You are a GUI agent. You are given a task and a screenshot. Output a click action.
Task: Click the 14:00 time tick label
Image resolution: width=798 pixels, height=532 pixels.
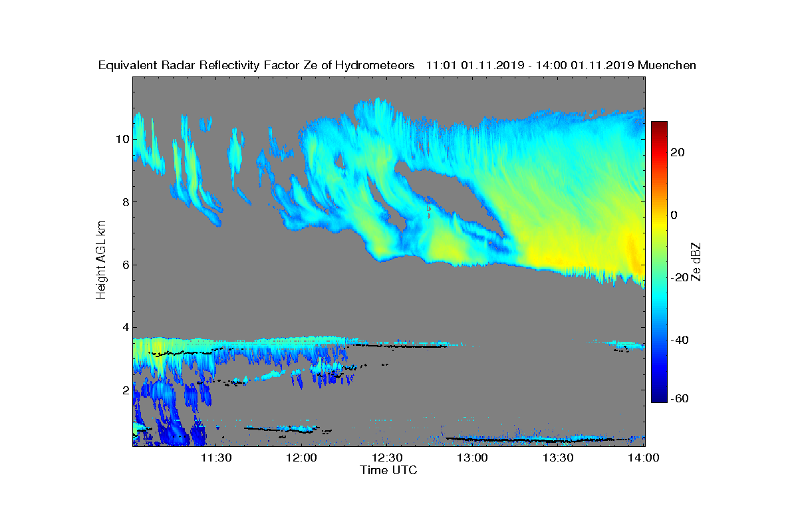(x=644, y=458)
